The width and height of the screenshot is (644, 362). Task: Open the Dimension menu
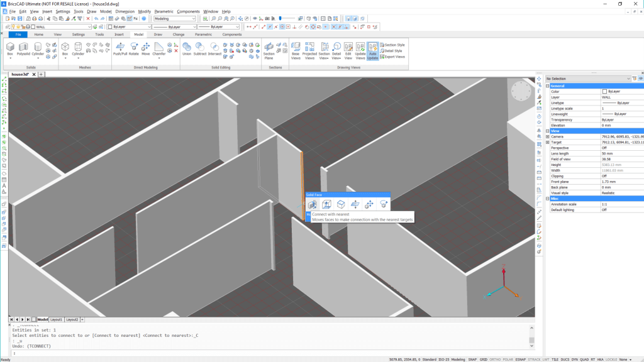tap(126, 11)
